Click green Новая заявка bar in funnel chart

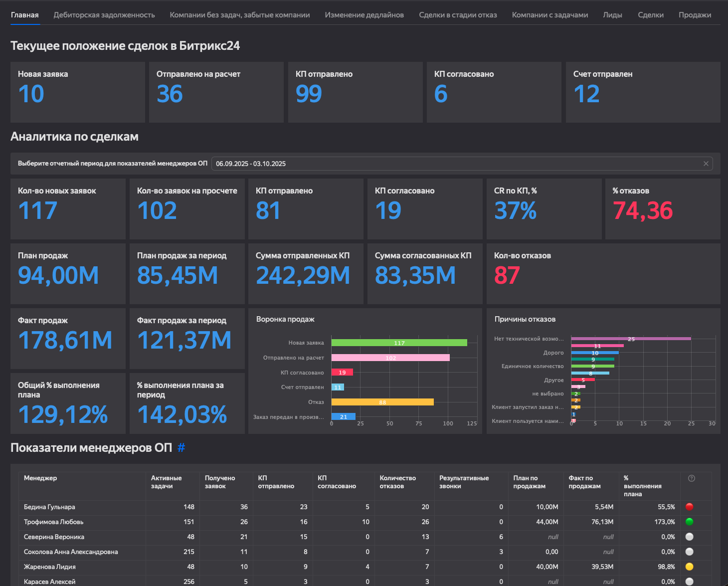click(399, 343)
